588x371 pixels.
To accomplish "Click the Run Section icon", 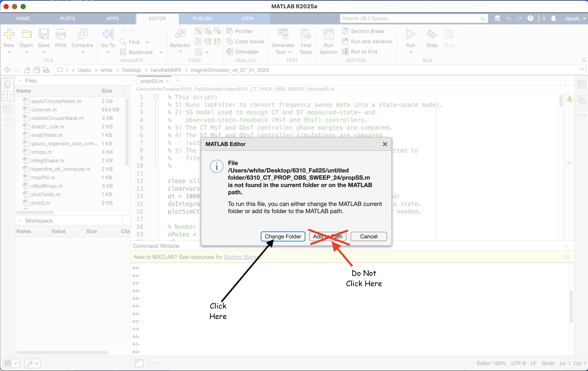I will [x=328, y=34].
